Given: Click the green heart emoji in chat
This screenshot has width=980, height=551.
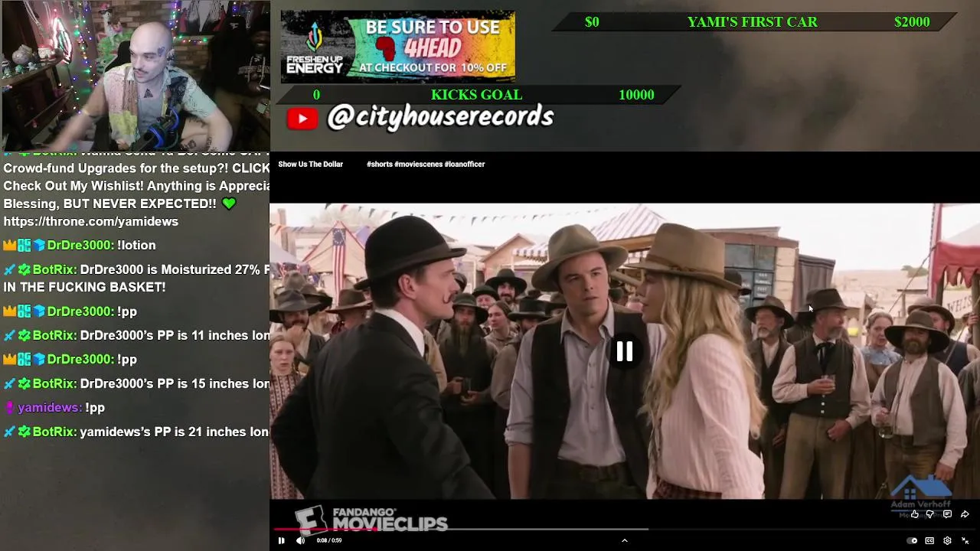Looking at the screenshot, I should click(x=229, y=204).
